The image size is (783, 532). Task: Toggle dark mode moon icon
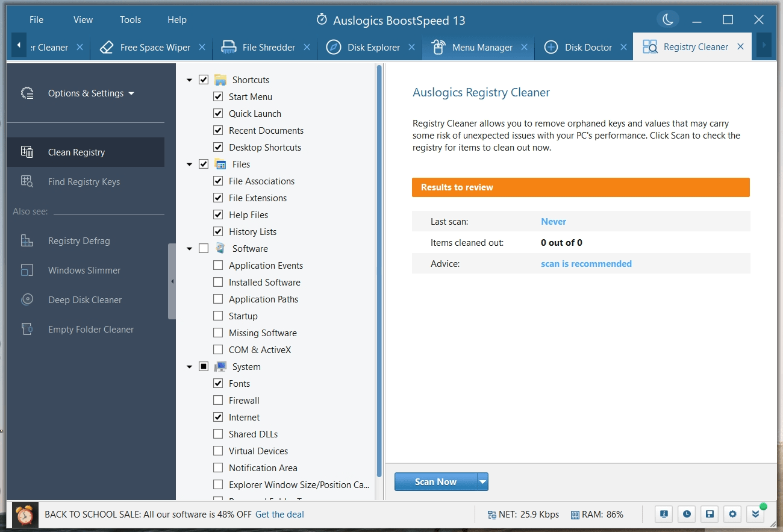coord(668,20)
